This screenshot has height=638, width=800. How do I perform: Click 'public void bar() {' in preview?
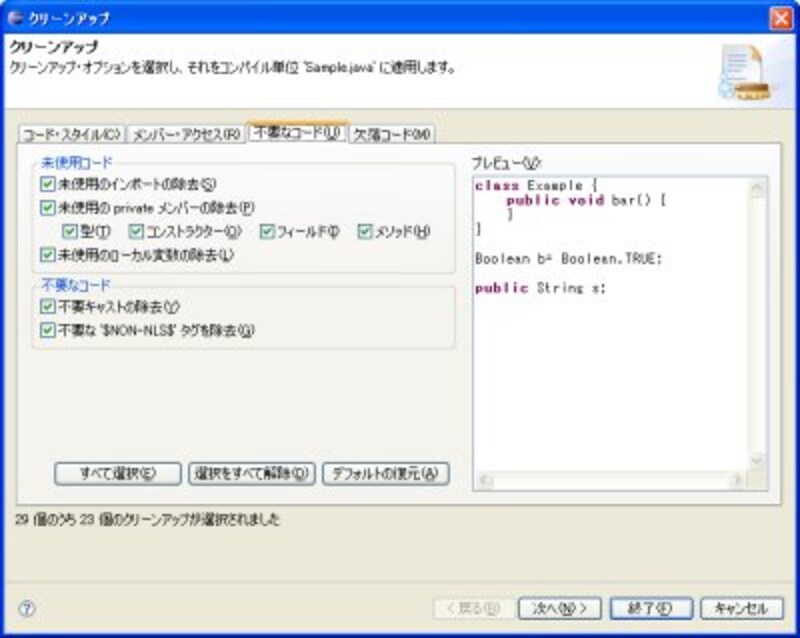586,200
